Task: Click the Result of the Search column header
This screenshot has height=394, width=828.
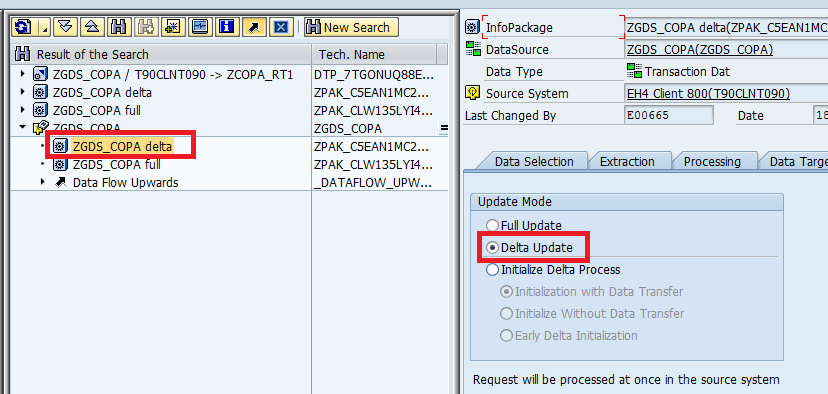Action: click(x=161, y=54)
